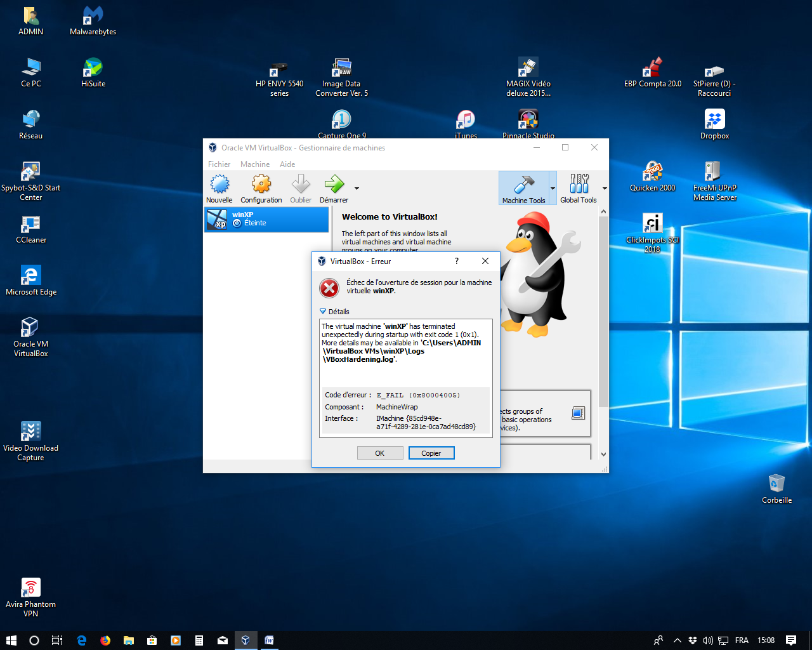Open Video Download Capture shortcut

pyautogui.click(x=30, y=442)
